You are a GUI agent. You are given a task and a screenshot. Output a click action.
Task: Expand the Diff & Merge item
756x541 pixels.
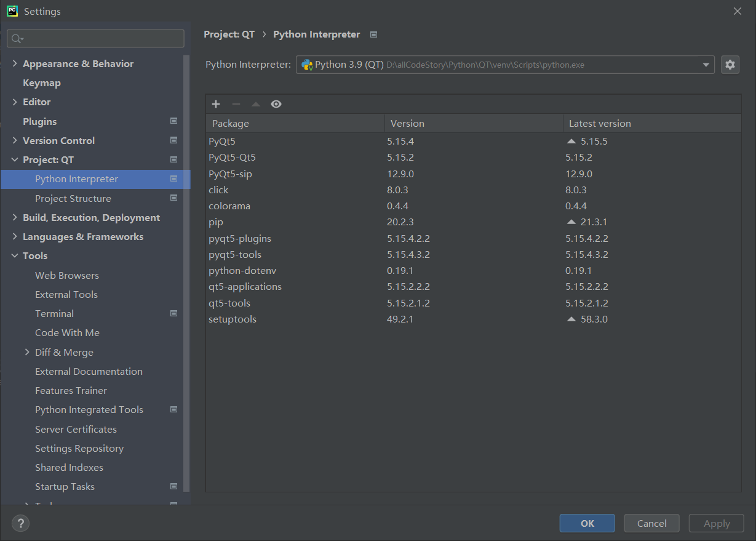click(x=27, y=352)
